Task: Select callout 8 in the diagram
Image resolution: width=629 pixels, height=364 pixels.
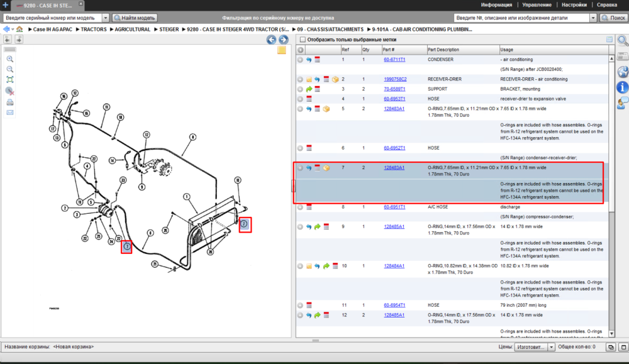Action: [192, 137]
